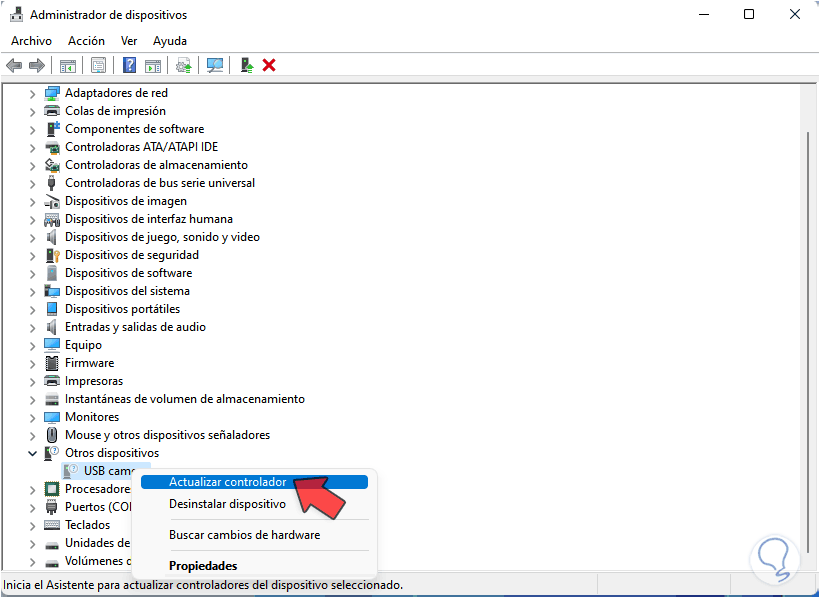Expand the Equipo node chevron
The image size is (819, 597).
click(32, 346)
